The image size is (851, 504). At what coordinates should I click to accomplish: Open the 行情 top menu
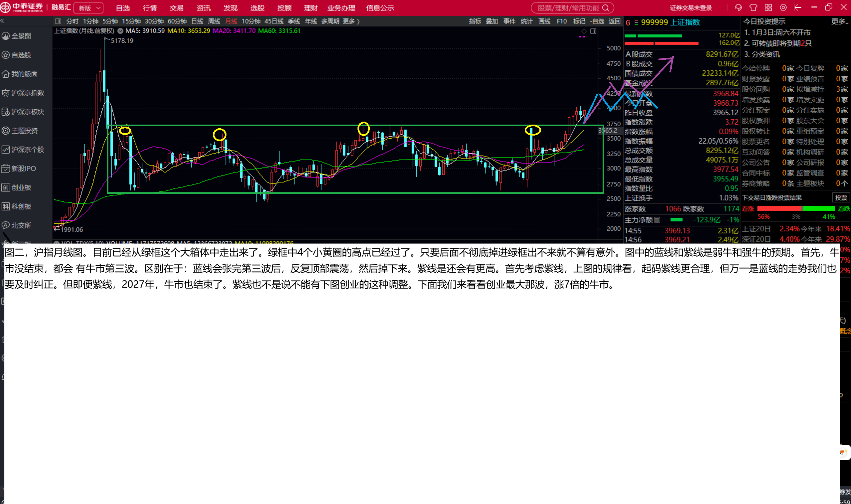(150, 8)
